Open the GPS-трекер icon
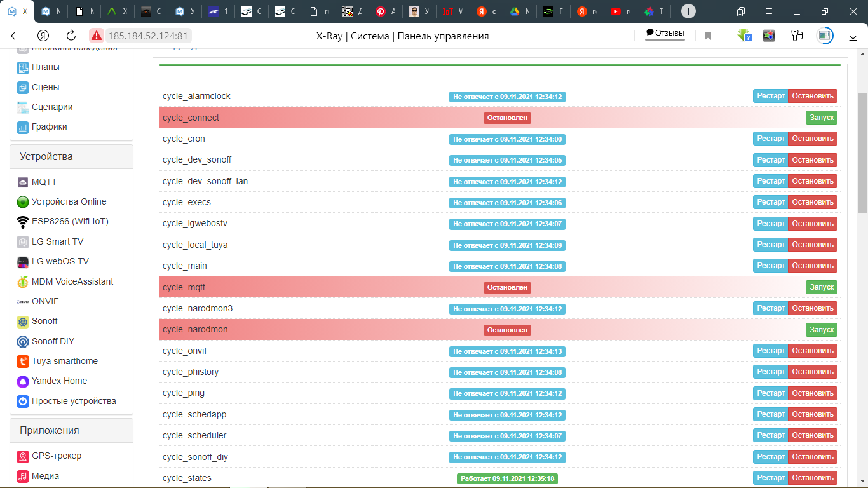Image resolution: width=868 pixels, height=488 pixels. click(22, 456)
